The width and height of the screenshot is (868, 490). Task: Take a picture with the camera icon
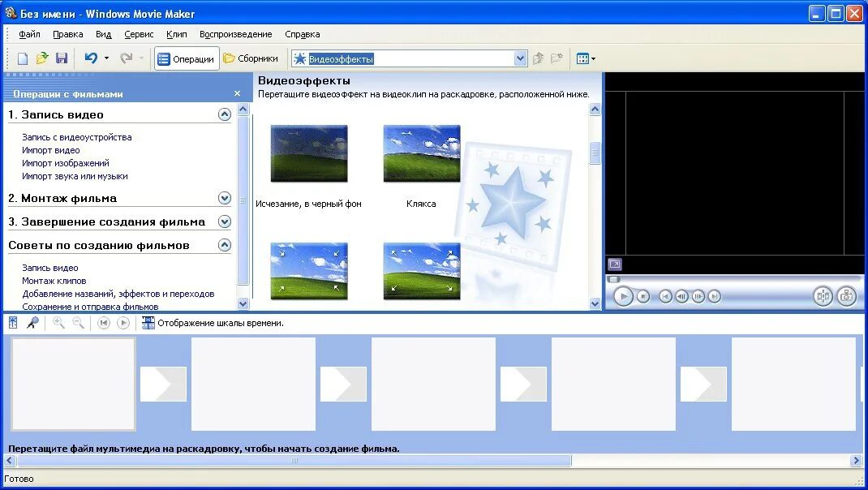coord(847,297)
